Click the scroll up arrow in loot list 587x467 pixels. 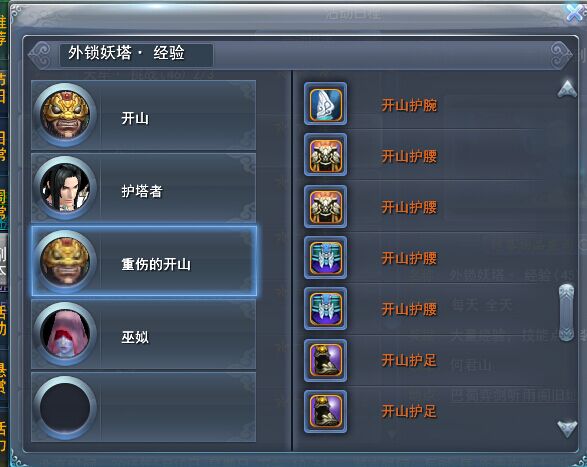567,89
